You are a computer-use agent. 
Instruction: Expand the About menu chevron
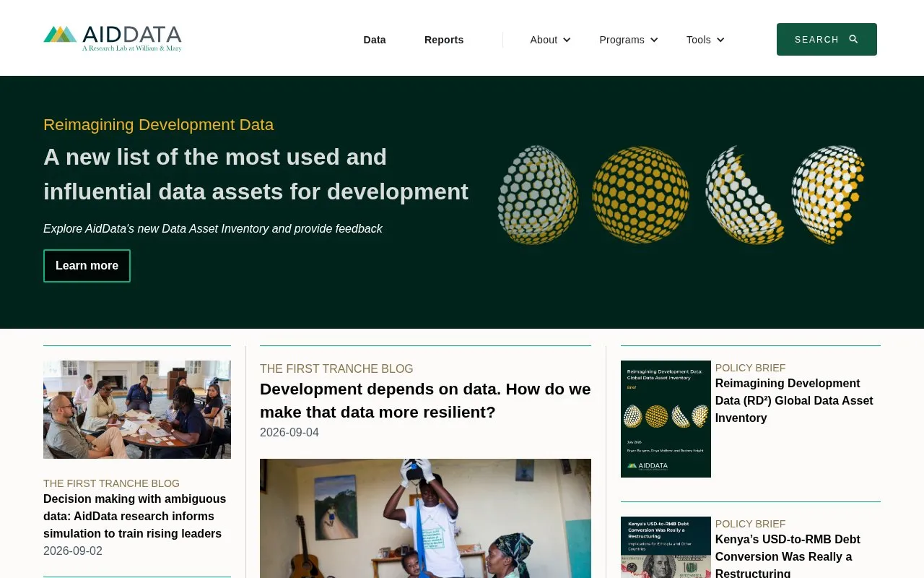(567, 40)
